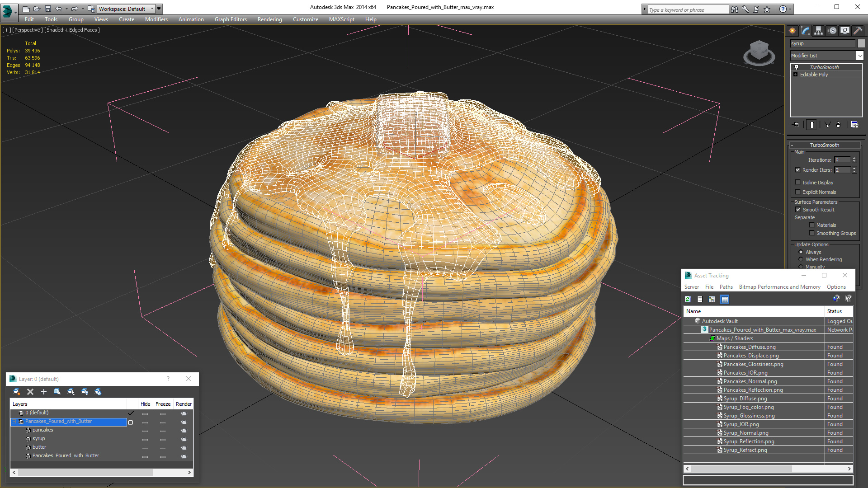Click the ViewCube in the viewport
This screenshot has height=488, width=868.
[x=759, y=53]
